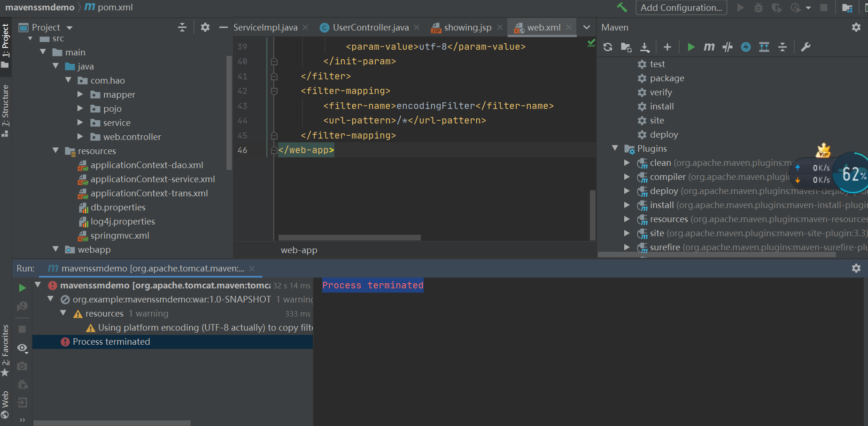The width and height of the screenshot is (868, 426).
Task: Expand the mapper package
Action: pyautogui.click(x=80, y=94)
